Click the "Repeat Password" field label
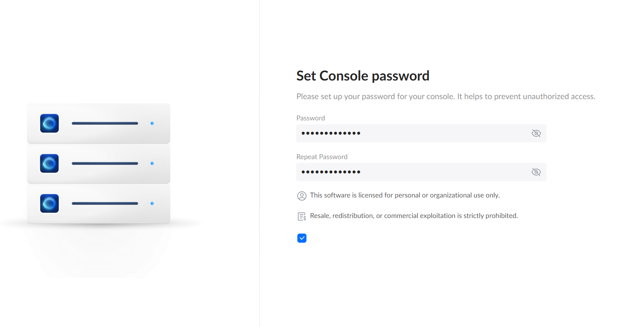Image resolution: width=644 pixels, height=327 pixels. (322, 157)
